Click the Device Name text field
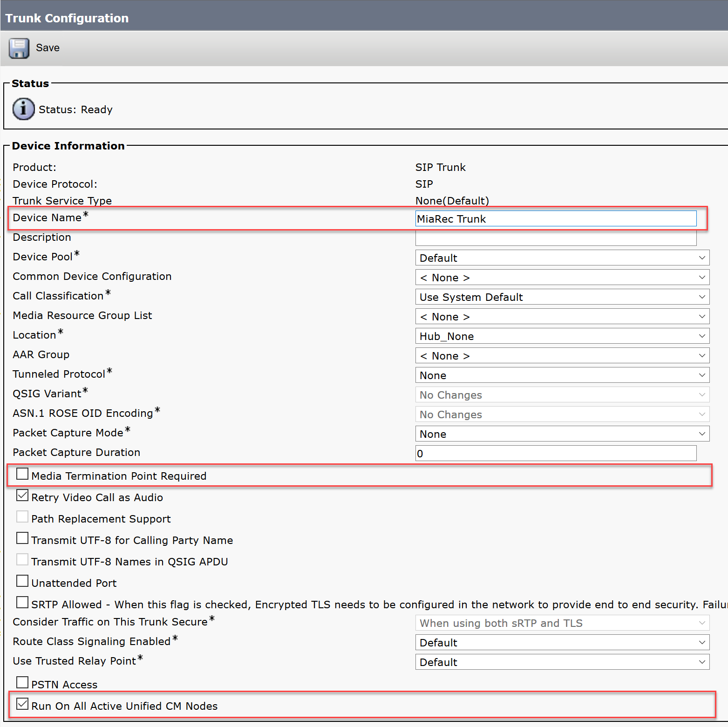 pyautogui.click(x=556, y=219)
